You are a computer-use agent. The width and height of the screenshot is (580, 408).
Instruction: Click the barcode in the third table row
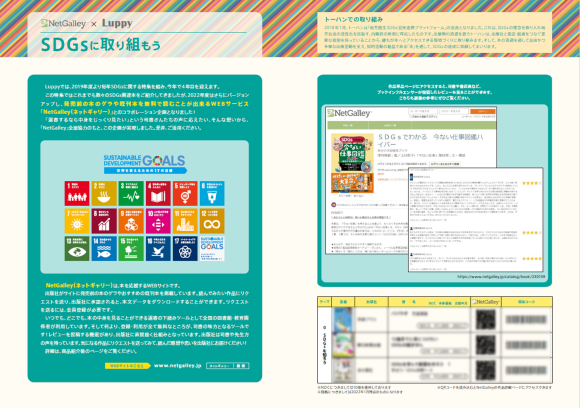pyautogui.click(x=526, y=370)
